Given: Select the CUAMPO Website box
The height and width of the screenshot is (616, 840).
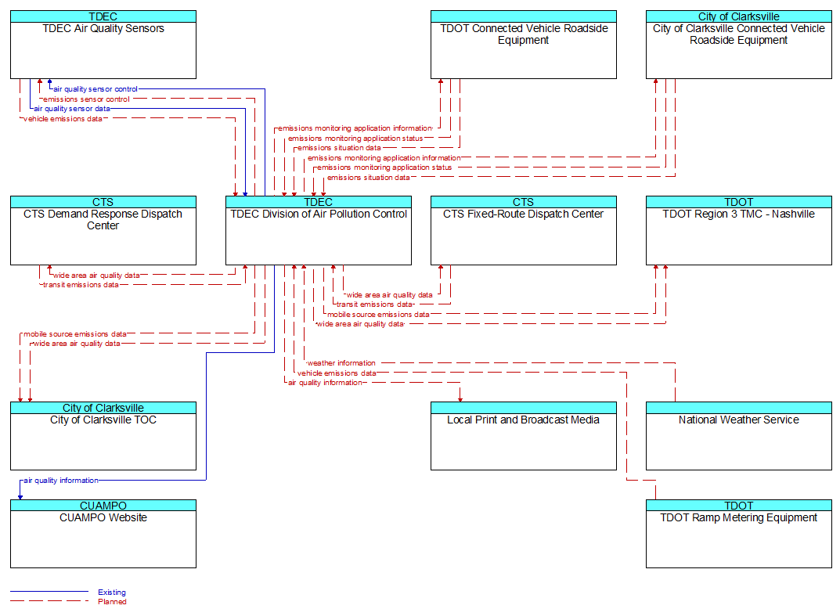Looking at the screenshot, I should tap(103, 534).
